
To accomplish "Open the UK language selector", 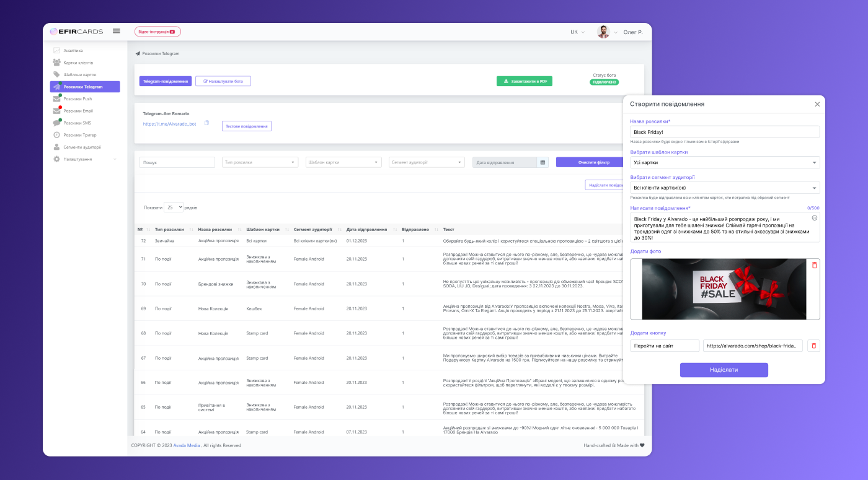I will (x=577, y=32).
